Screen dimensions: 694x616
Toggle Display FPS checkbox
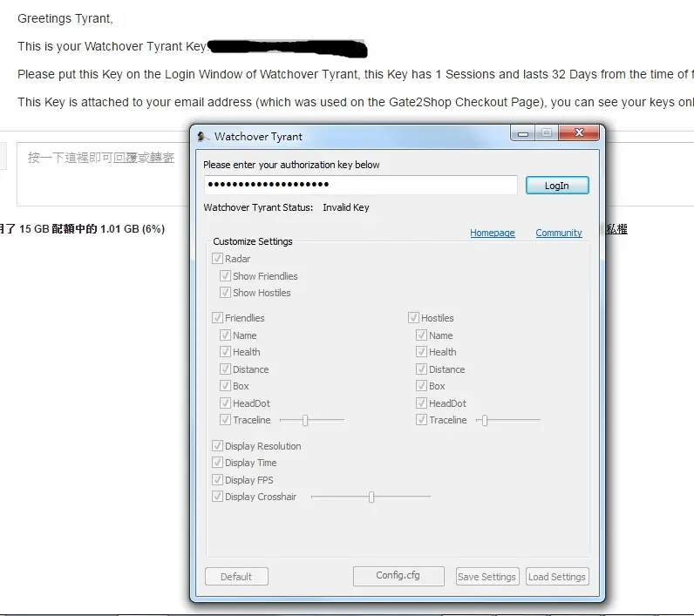point(217,480)
